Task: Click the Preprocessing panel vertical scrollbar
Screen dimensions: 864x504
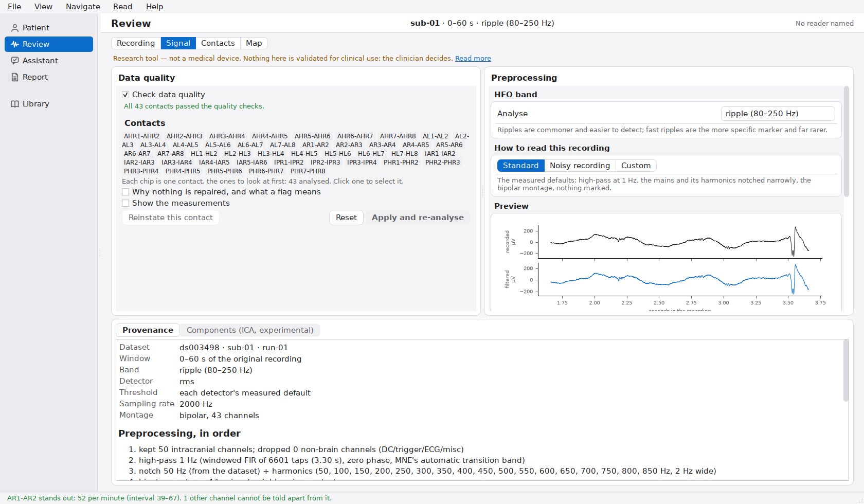Action: (847, 141)
